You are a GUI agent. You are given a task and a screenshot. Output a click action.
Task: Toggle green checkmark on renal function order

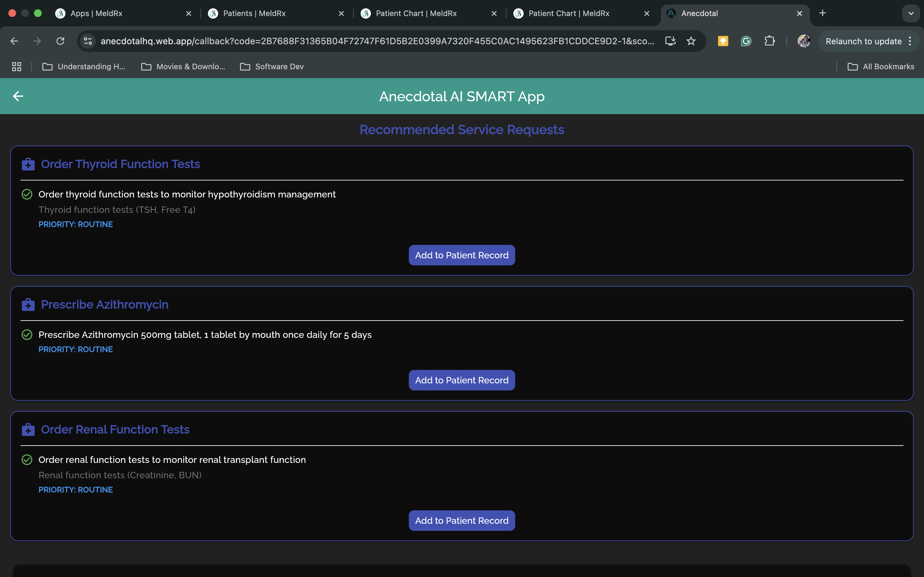coord(27,460)
